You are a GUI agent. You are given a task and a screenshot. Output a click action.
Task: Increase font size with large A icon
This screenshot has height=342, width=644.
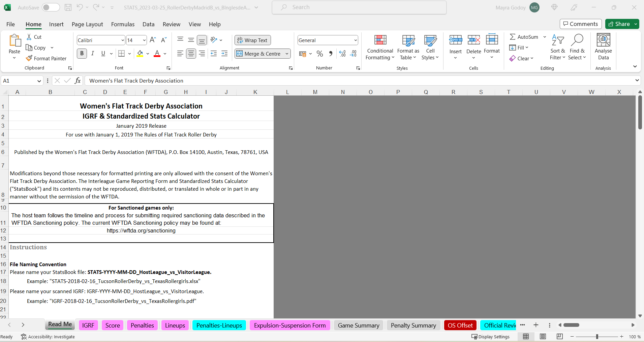[x=153, y=40]
